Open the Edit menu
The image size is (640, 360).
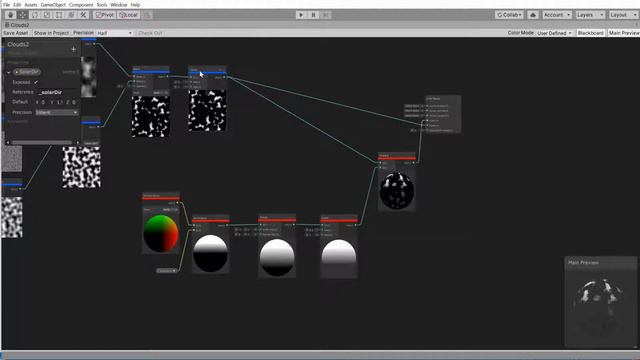(x=17, y=5)
